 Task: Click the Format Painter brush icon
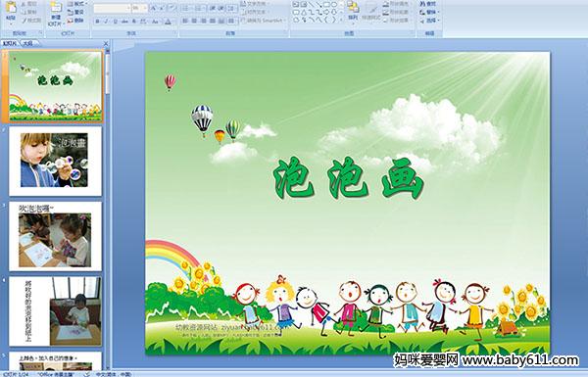click(24, 21)
